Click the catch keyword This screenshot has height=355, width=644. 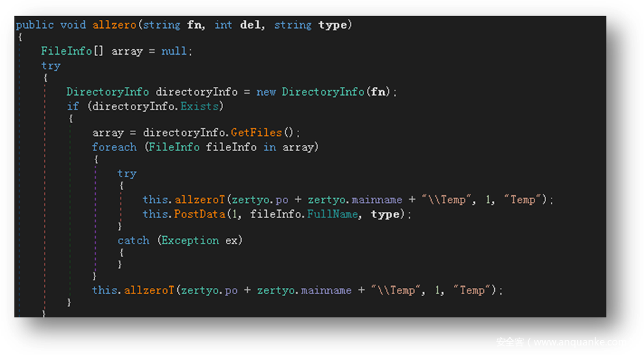coord(133,240)
